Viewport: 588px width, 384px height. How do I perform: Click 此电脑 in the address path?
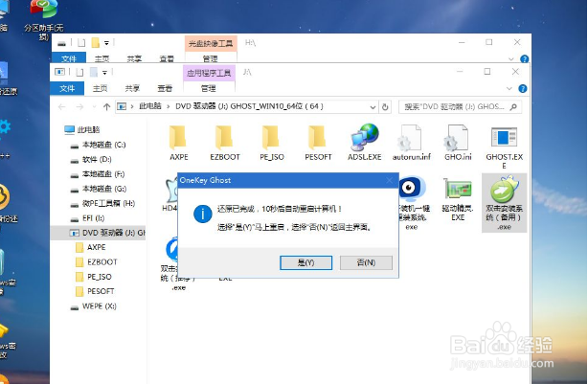150,106
